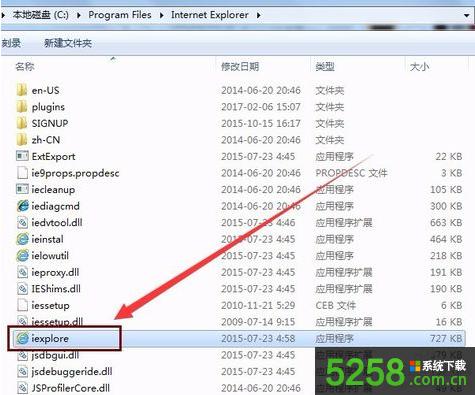The width and height of the screenshot is (475, 395).
Task: Select the iecleanup application icon
Action: [x=22, y=189]
